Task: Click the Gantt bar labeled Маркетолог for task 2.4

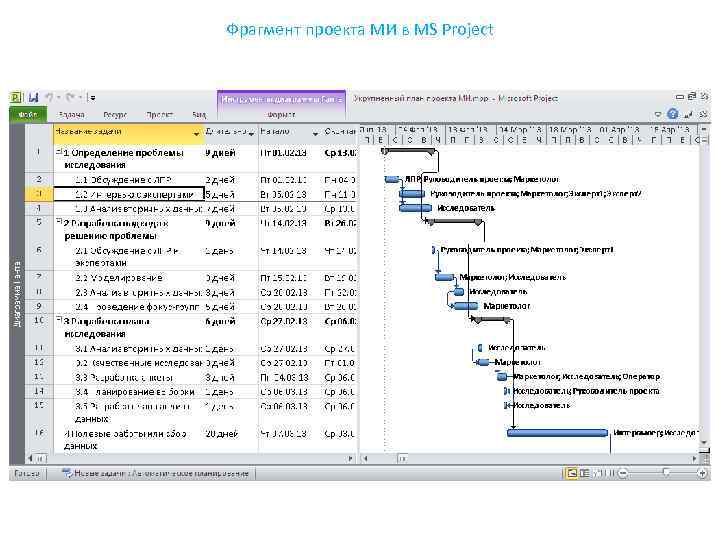Action: (466, 306)
